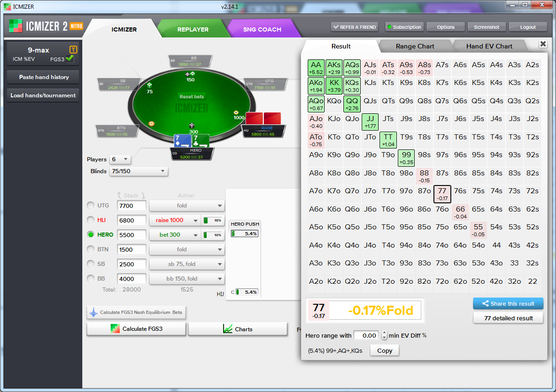Open the SB 'sb 75, fold' dropdown

point(187,264)
